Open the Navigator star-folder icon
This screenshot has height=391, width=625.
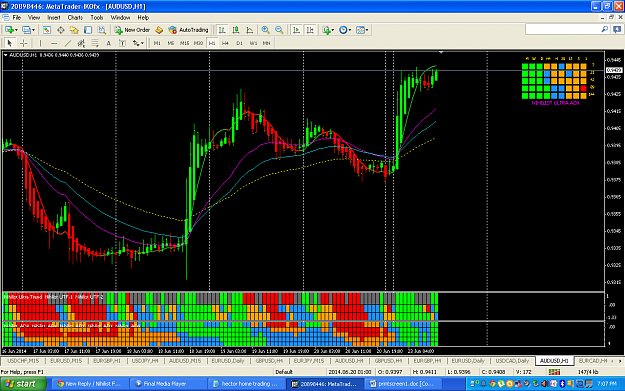pyautogui.click(x=74, y=30)
